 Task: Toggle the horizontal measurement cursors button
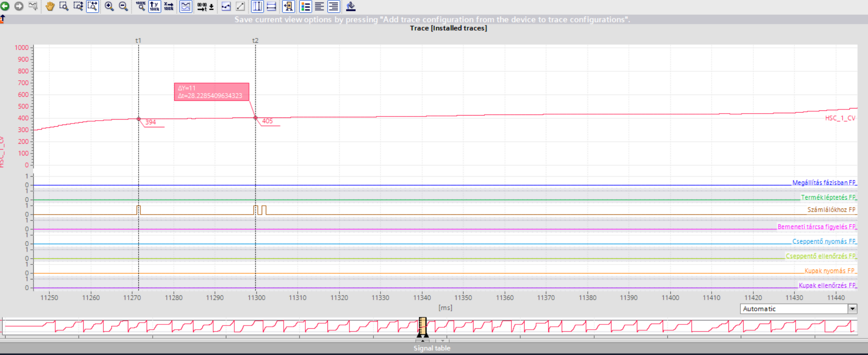point(271,6)
